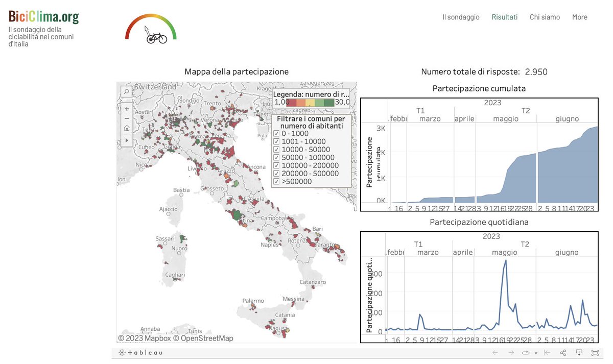Click the Chi siamo link
613x364 pixels.
coord(545,17)
